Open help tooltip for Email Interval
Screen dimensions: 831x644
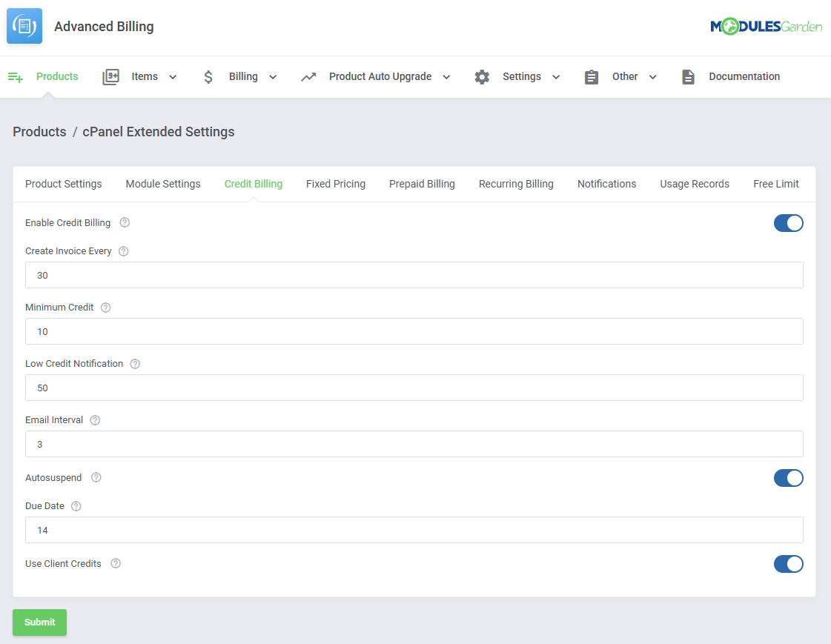pyautogui.click(x=95, y=420)
